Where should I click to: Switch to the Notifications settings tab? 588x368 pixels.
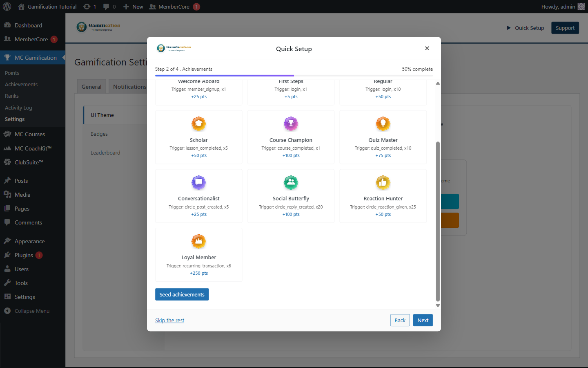tap(129, 87)
